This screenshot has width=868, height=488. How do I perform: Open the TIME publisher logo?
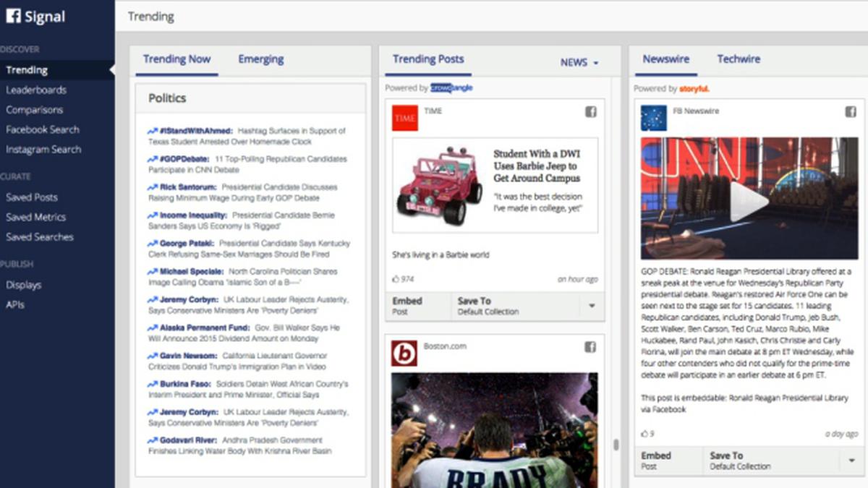pyautogui.click(x=405, y=118)
